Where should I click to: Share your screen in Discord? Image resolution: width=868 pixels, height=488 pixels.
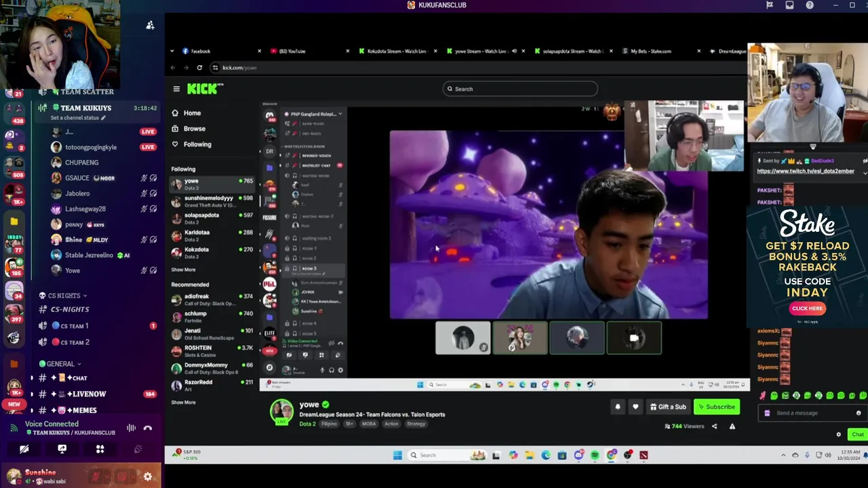click(62, 449)
